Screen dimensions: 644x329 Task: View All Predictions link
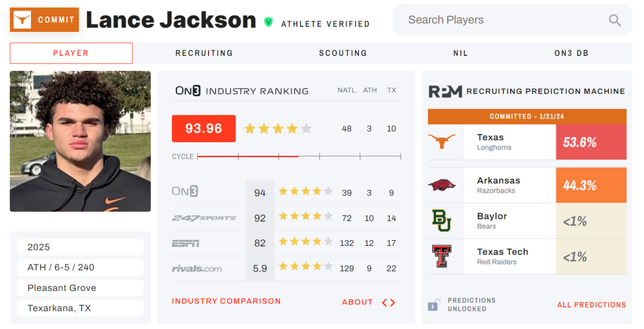[591, 305]
